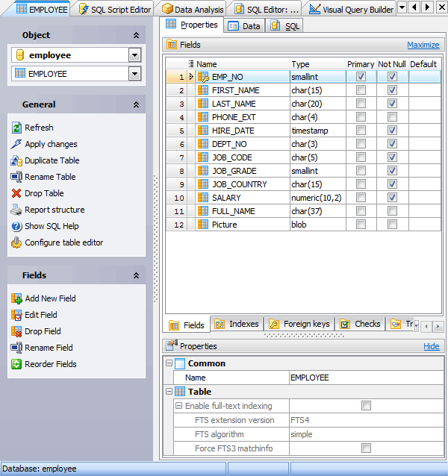The image size is (448, 476).
Task: Click the Apply changes icon
Action: click(16, 144)
